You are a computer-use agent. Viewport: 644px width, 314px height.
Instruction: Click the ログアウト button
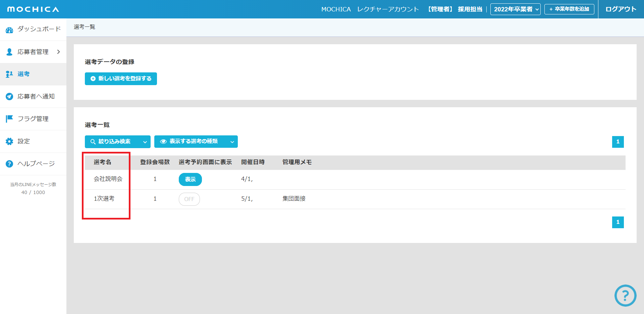click(x=621, y=9)
